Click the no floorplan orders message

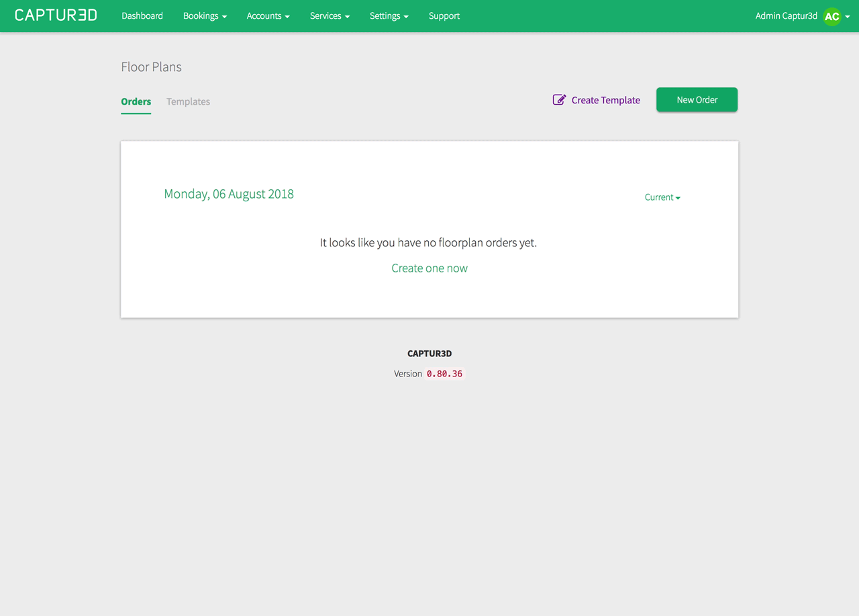coord(428,243)
